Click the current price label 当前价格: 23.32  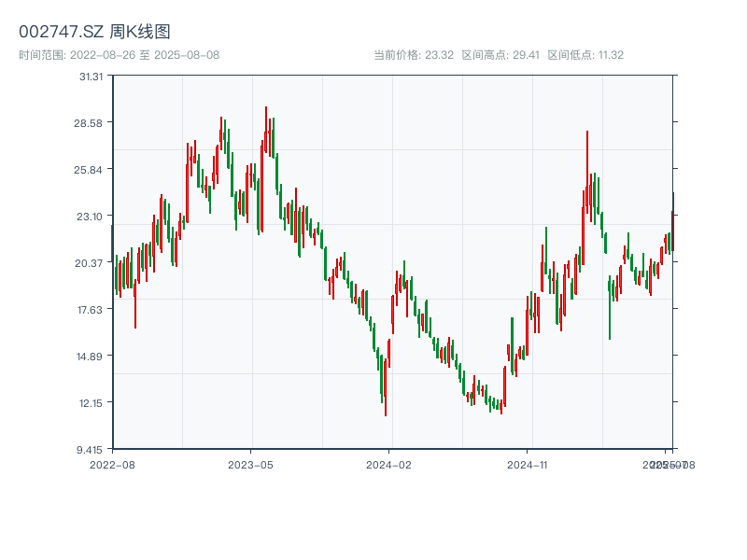(414, 55)
